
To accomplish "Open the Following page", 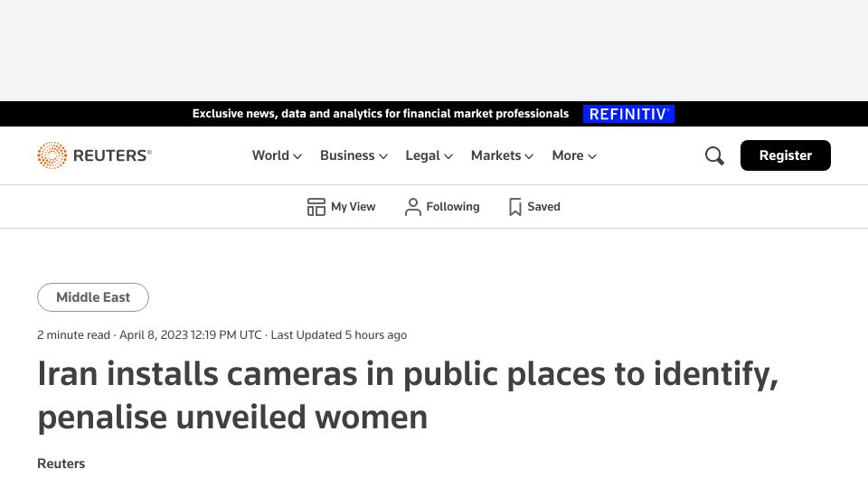I will pyautogui.click(x=453, y=207).
